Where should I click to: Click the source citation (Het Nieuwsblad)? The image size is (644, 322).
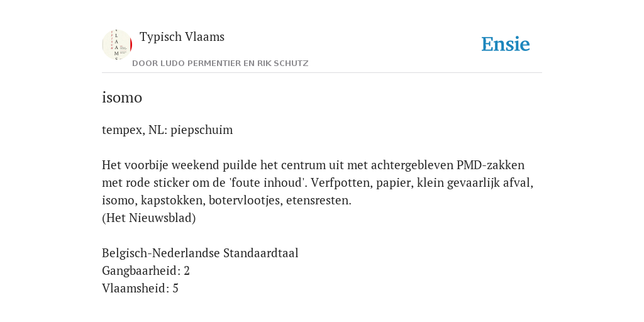click(148, 218)
